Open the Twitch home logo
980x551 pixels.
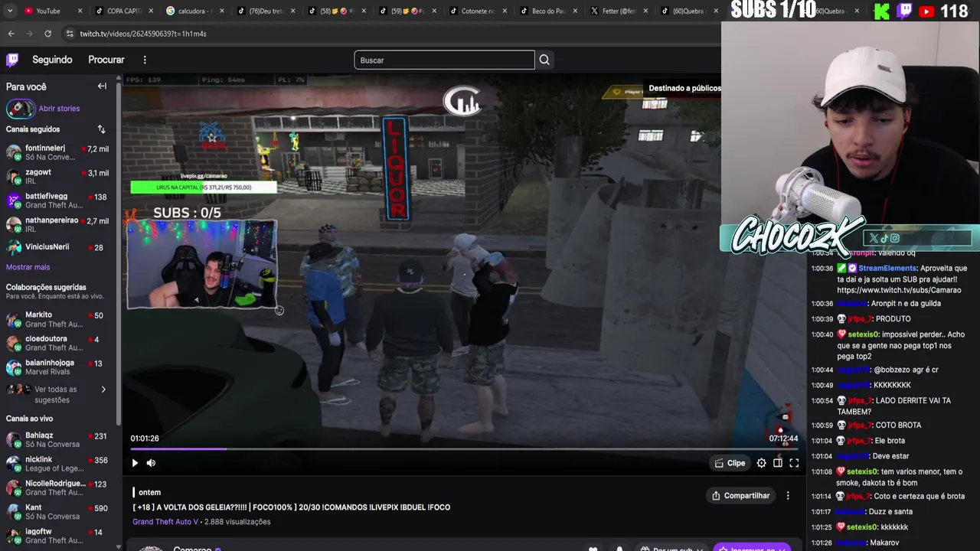[x=12, y=60]
